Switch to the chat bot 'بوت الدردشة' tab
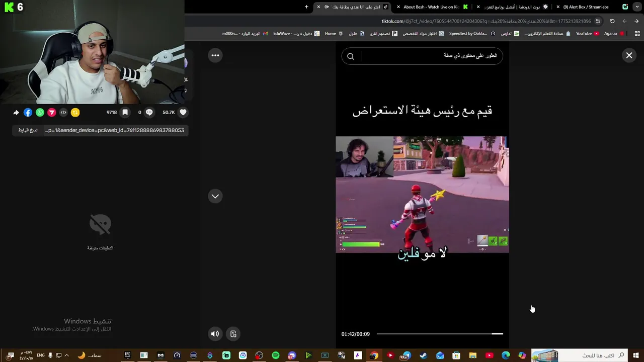Image resolution: width=644 pixels, height=362 pixels. (x=512, y=7)
